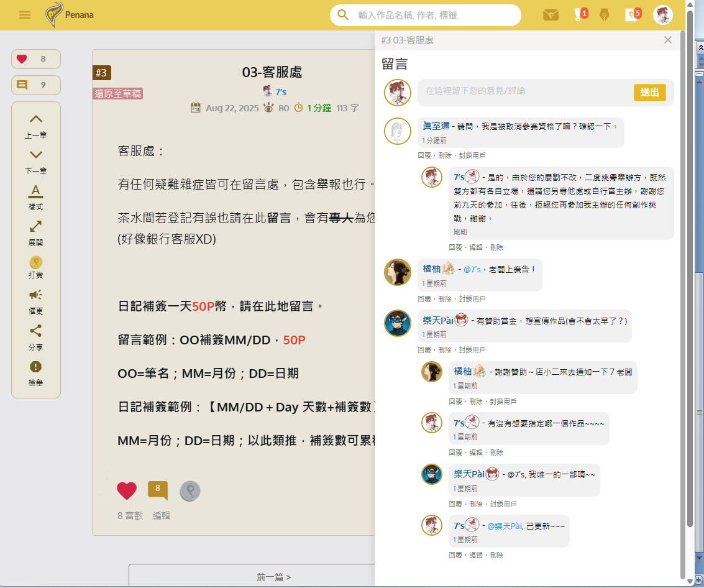Click the comment bubble showing 8
Viewport: 704px width, 588px height.
(158, 490)
